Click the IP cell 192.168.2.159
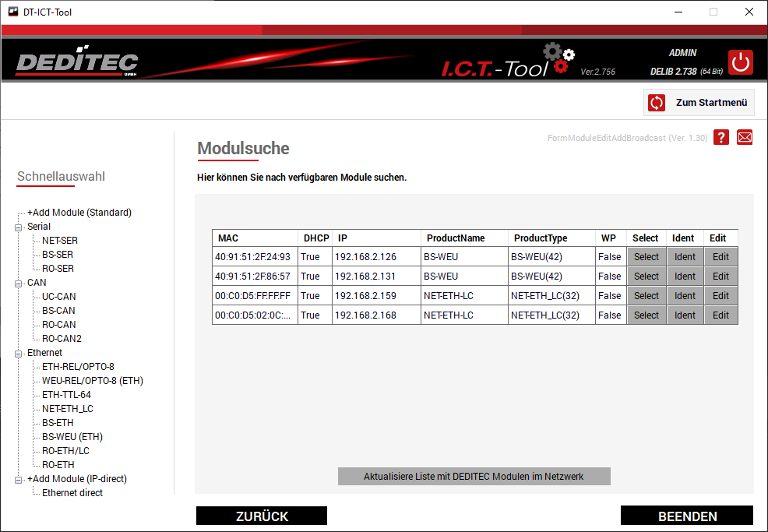Screen dimensions: 768x532 coord(365,296)
